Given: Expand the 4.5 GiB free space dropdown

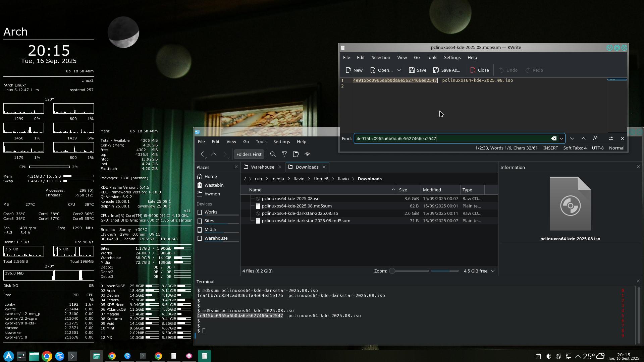Looking at the screenshot, I should coord(493,271).
